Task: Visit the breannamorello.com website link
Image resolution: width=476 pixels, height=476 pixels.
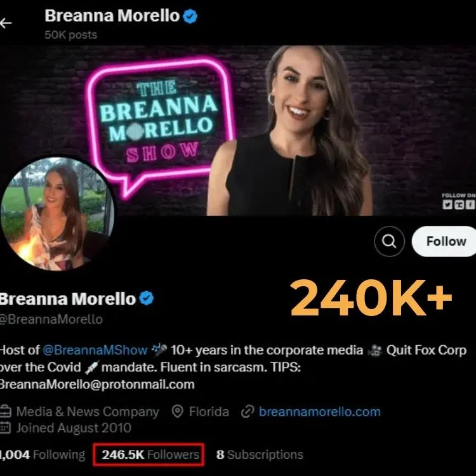Action: [319, 412]
